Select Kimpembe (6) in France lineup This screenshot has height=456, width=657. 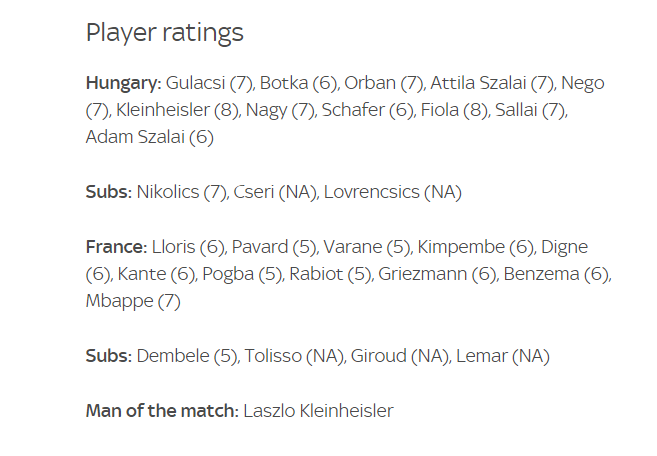pyautogui.click(x=475, y=247)
